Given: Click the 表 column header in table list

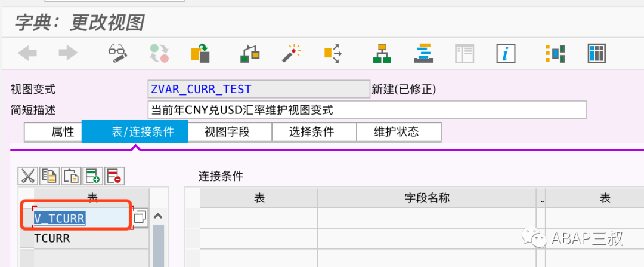Looking at the screenshot, I should coord(92,198).
